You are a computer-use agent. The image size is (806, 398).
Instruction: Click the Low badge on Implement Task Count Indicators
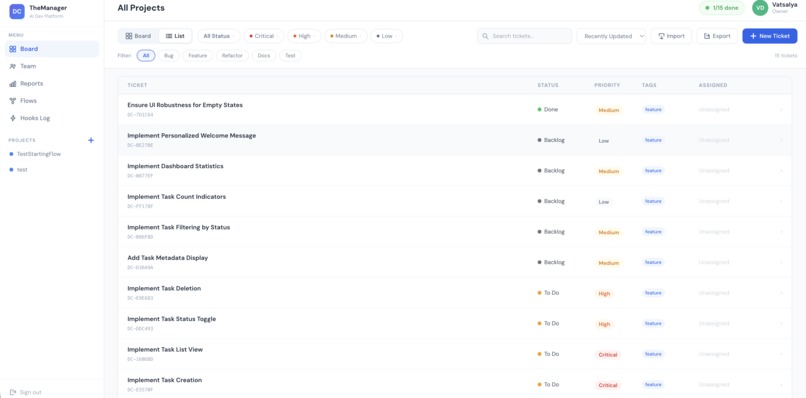coord(603,202)
